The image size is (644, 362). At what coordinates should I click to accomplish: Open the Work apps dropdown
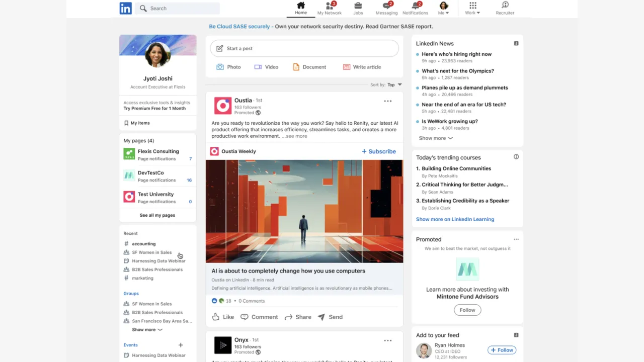click(472, 9)
